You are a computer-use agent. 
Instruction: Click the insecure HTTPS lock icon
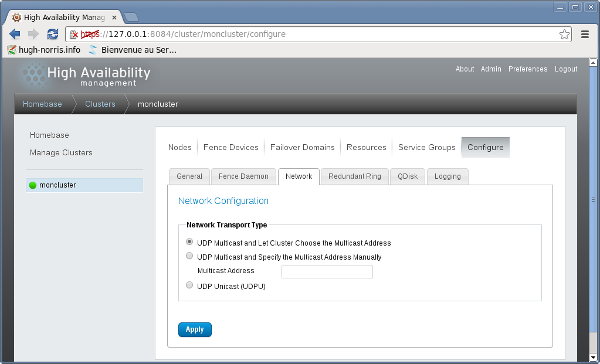pos(74,34)
